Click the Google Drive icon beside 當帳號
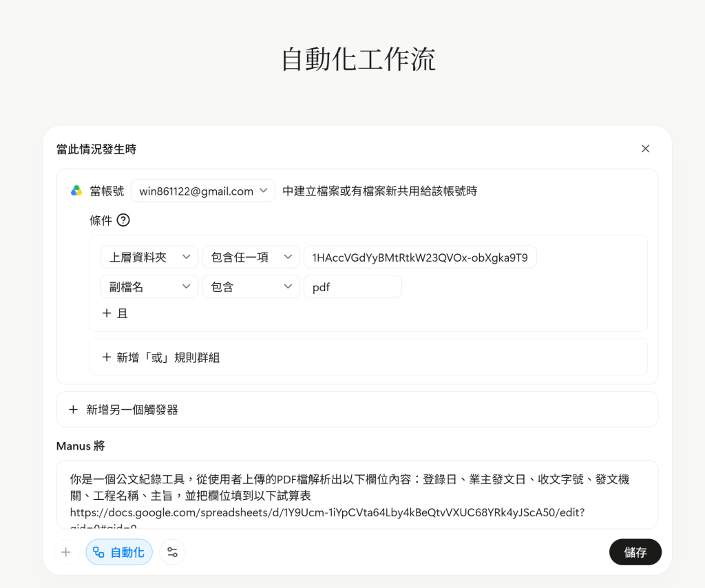Viewport: 705px width, 588px height. [x=76, y=191]
